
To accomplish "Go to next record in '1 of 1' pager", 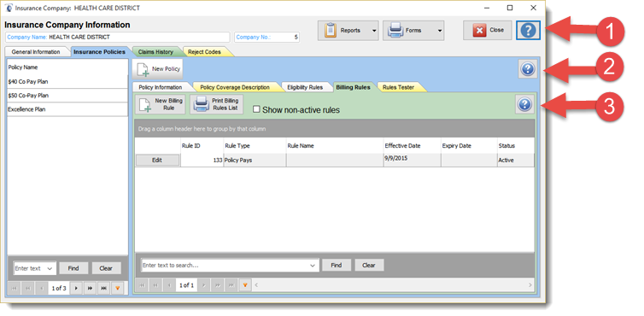I will [x=204, y=284].
